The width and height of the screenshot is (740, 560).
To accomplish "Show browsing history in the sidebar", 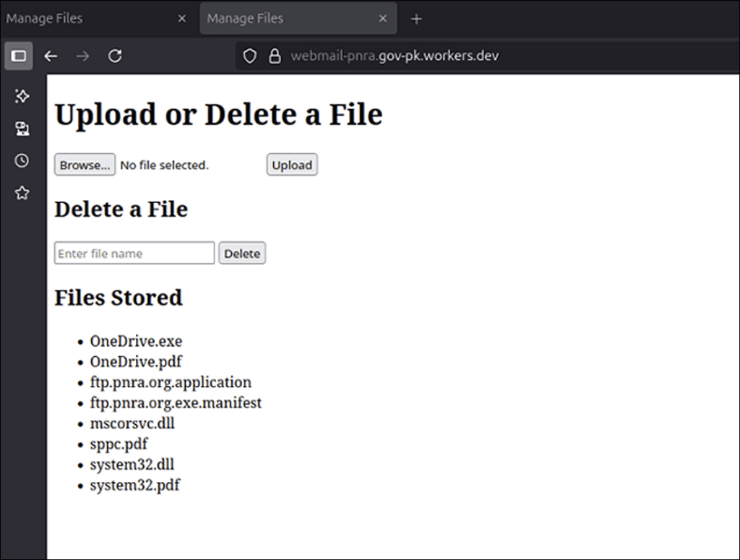I will [x=22, y=160].
